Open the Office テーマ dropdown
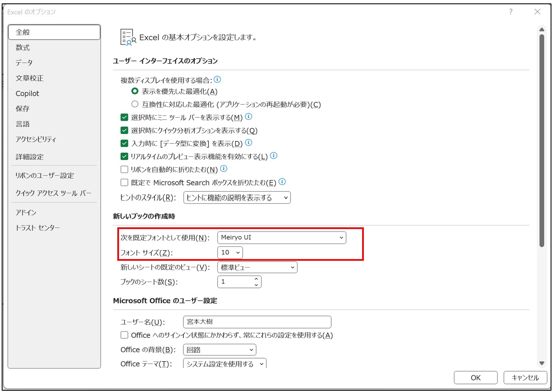 coord(224,364)
